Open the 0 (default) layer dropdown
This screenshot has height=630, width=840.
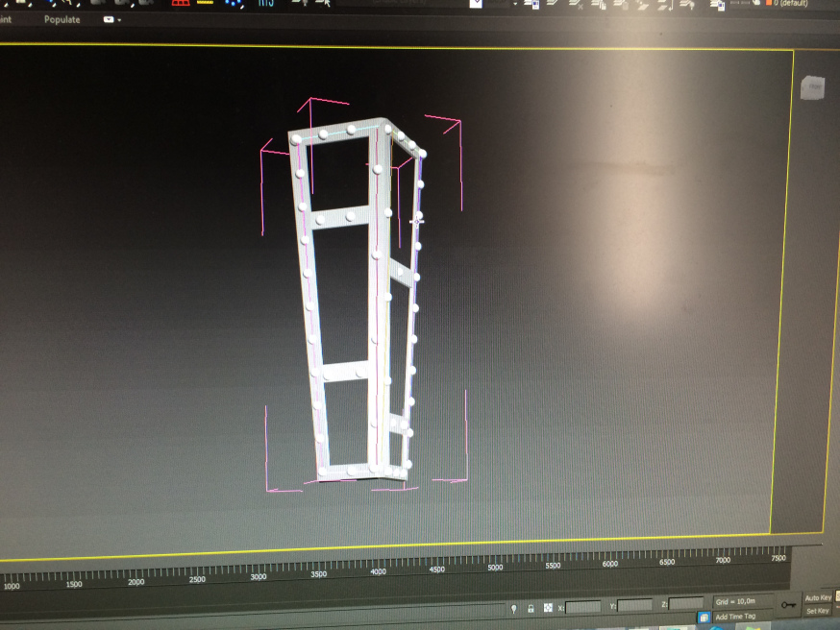pos(792,4)
